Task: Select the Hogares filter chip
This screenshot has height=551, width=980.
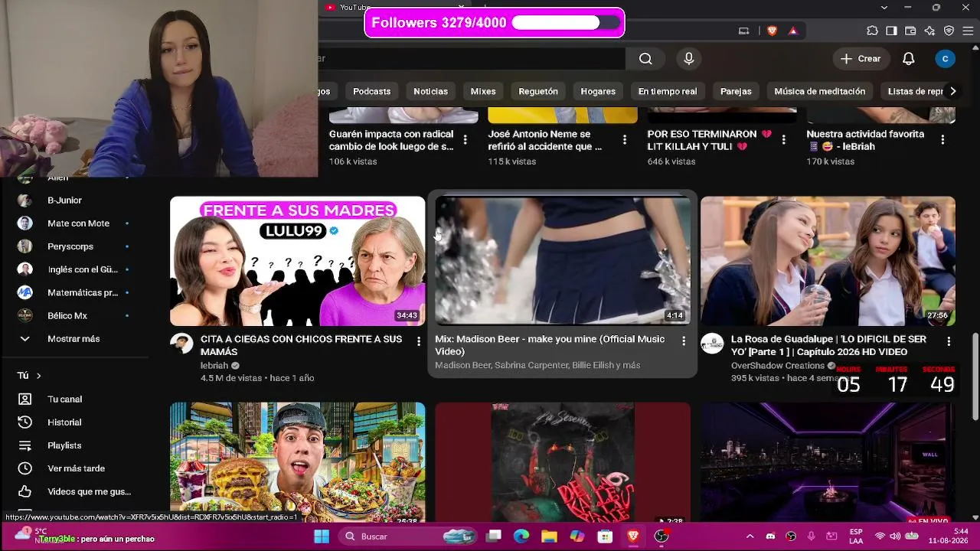Action: coord(598,91)
